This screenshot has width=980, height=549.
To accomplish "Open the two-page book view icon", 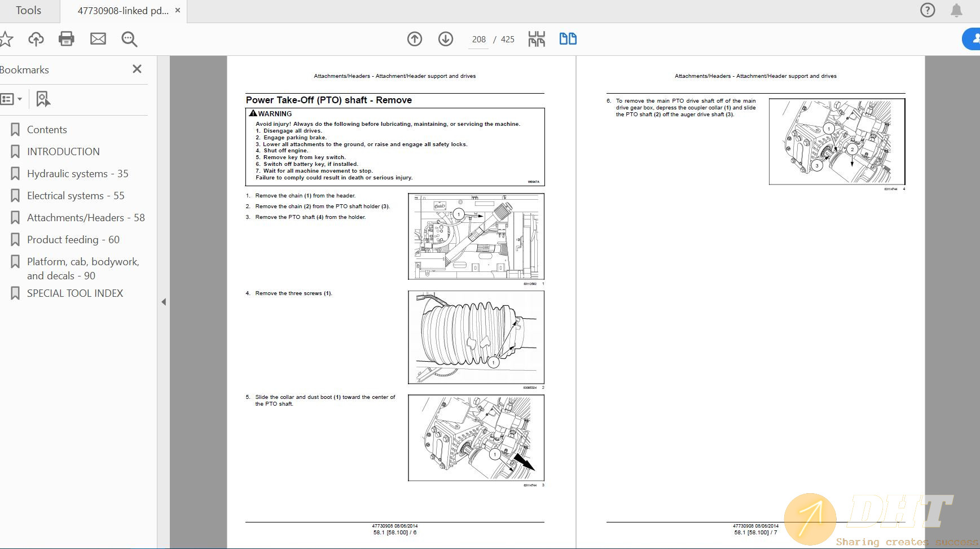I will tap(569, 38).
